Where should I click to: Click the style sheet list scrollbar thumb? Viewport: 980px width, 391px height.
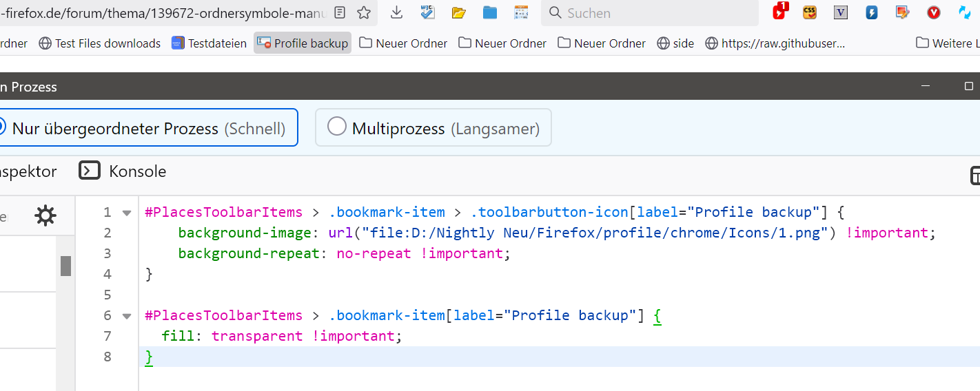pyautogui.click(x=65, y=266)
